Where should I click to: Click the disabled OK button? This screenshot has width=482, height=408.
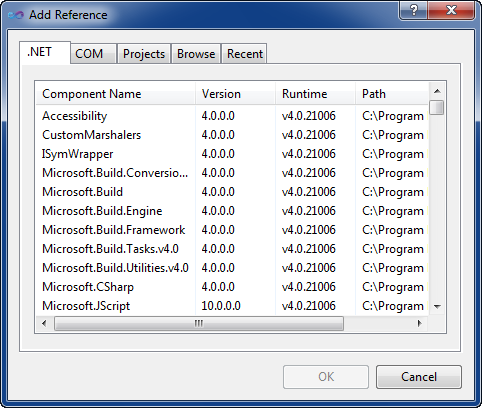coord(326,377)
